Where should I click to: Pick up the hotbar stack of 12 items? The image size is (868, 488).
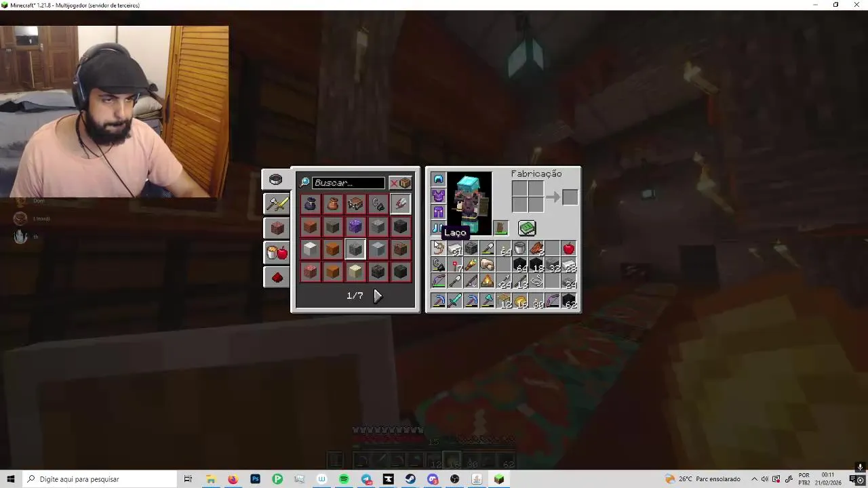504,300
